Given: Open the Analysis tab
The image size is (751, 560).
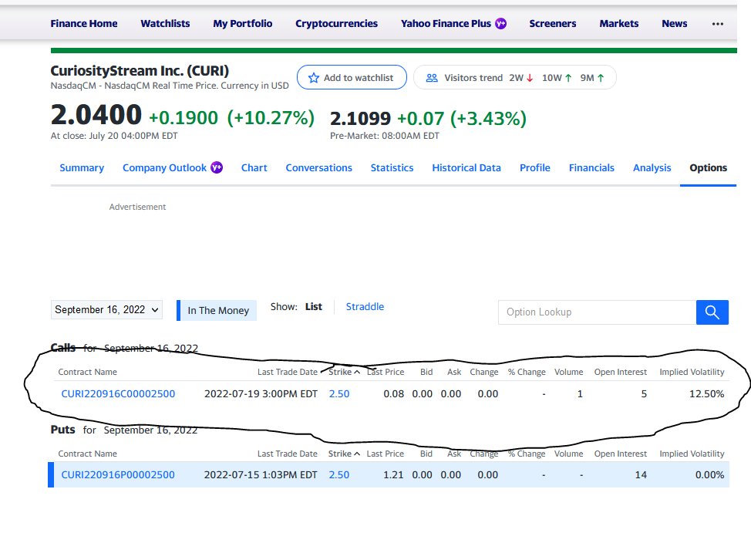Looking at the screenshot, I should [x=652, y=167].
